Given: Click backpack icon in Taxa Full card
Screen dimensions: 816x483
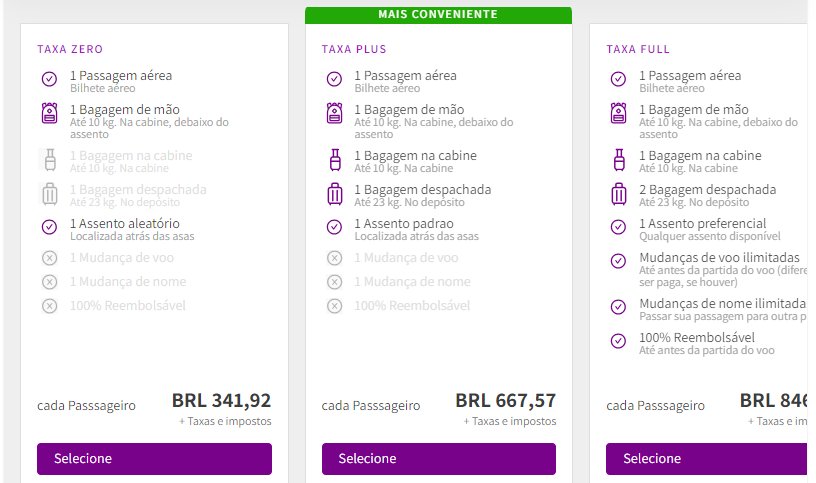Looking at the screenshot, I should tap(619, 113).
